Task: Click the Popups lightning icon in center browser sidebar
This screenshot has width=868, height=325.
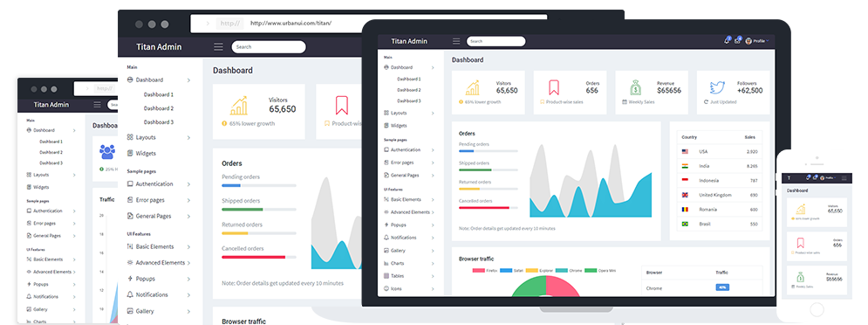Action: (x=130, y=279)
